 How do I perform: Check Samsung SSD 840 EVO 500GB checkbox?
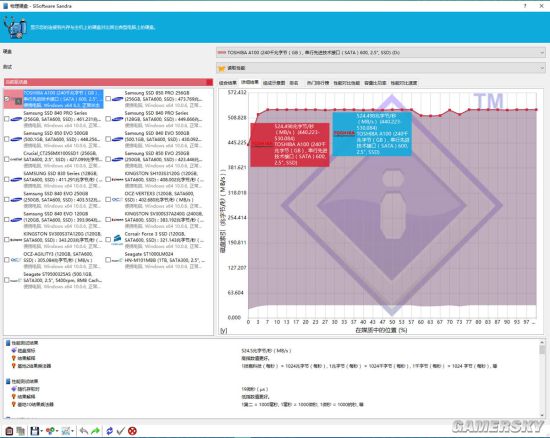108,139
